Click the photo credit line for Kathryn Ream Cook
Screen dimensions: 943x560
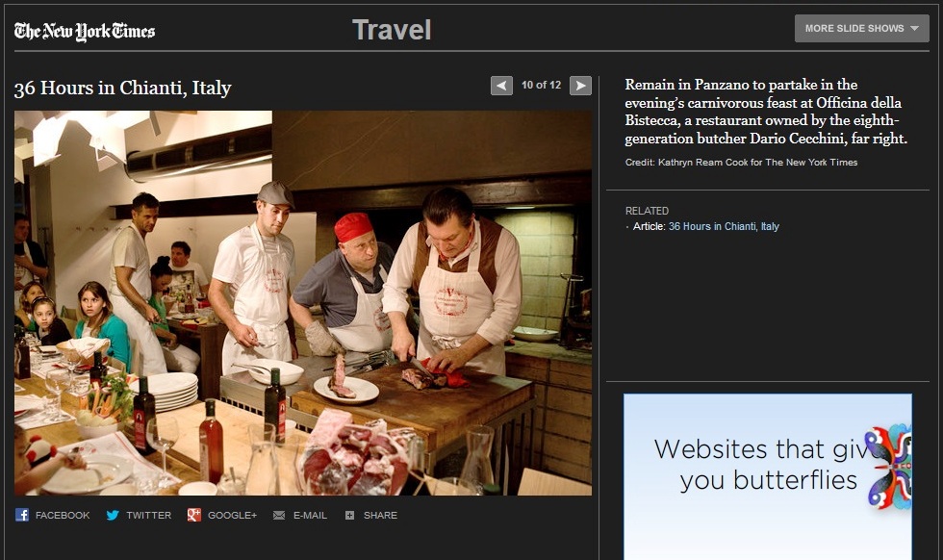741,163
